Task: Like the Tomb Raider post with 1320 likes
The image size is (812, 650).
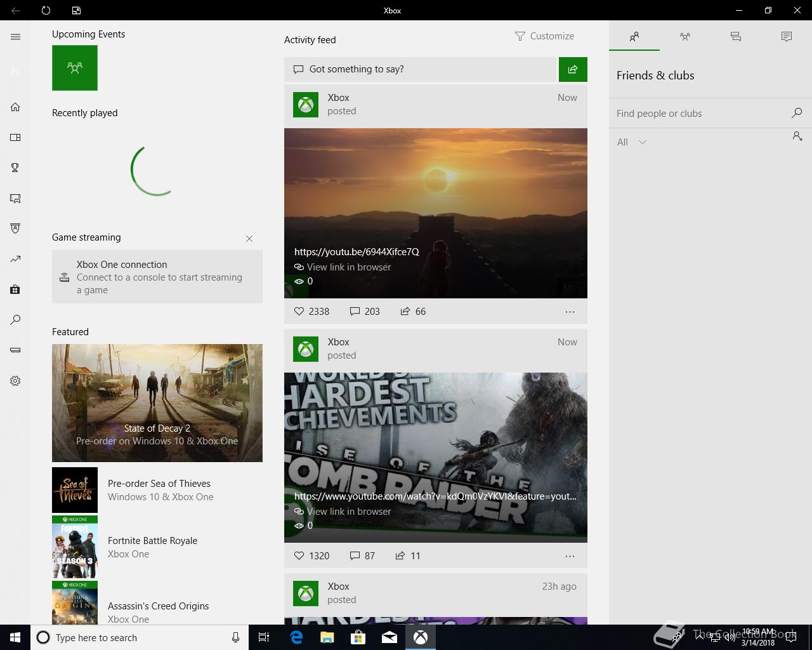Action: pyautogui.click(x=311, y=555)
